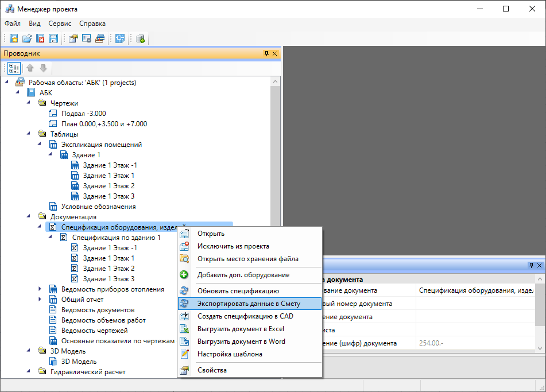The image size is (546, 392).
Task: Click sigma icon of Здание 1 Этаж 3 specification
Action: (75, 278)
